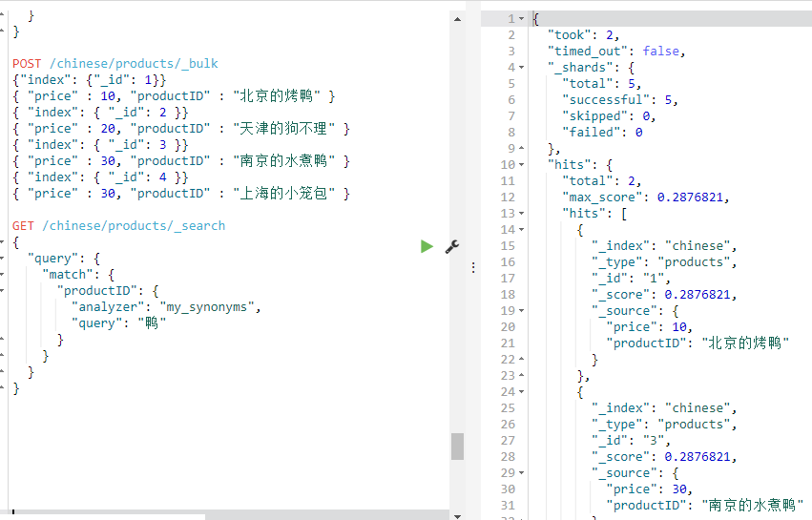
Task: Click "_type": "products" on line 16
Action: click(664, 262)
